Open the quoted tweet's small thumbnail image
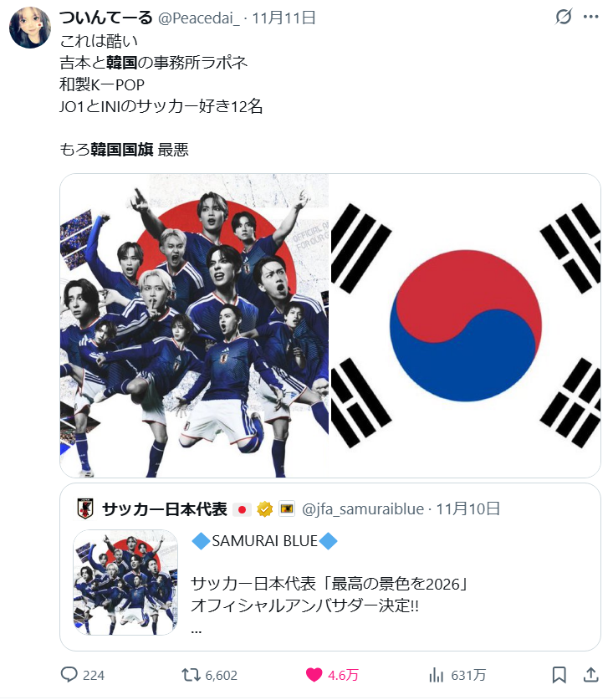 [125, 583]
